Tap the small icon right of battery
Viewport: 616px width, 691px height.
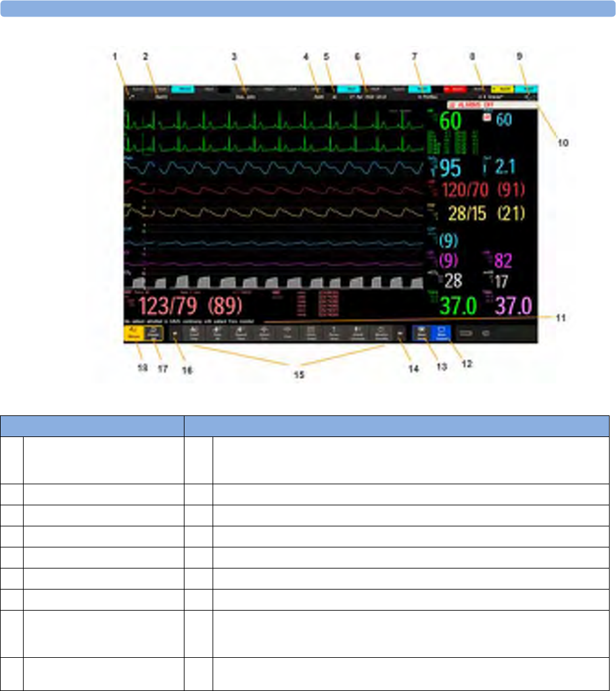486,333
